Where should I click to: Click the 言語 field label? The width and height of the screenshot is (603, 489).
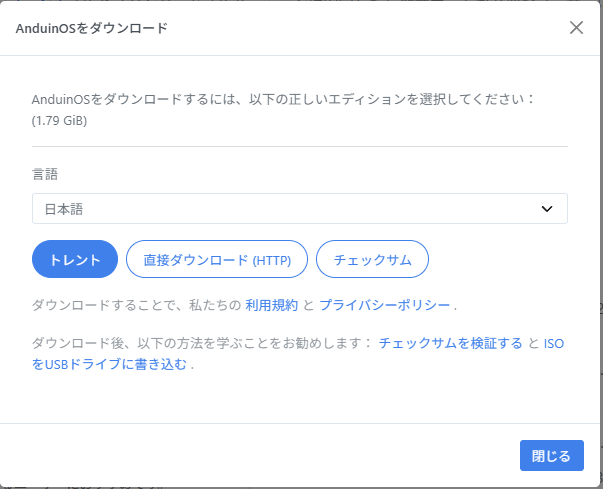[45, 174]
